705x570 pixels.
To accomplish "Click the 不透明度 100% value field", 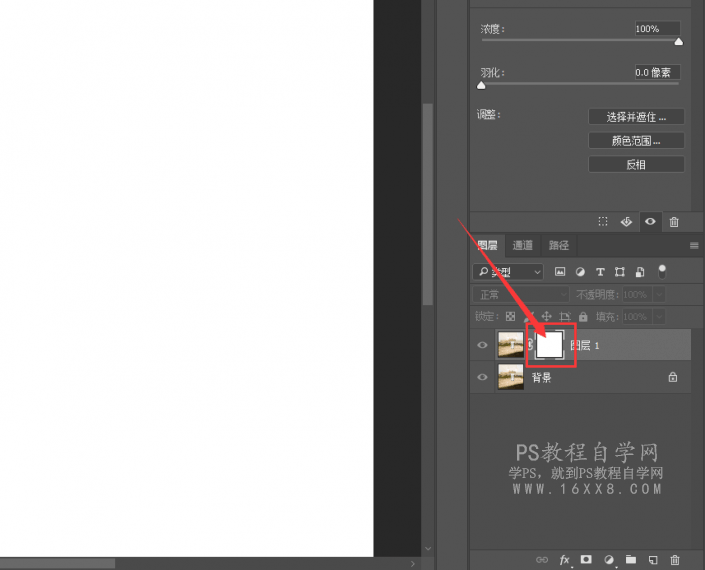I will [636, 295].
